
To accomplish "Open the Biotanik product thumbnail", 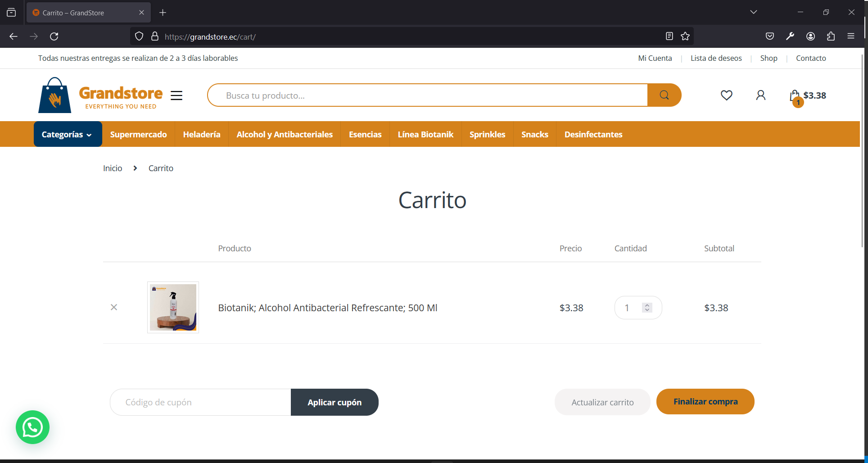I will [173, 307].
